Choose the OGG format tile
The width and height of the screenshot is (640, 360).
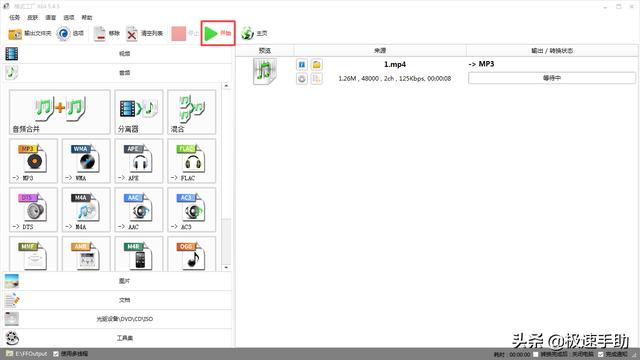coord(191,254)
